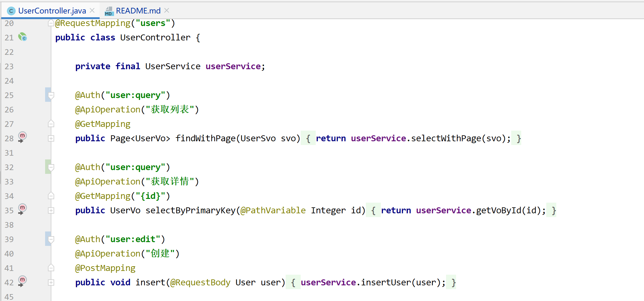644x301 pixels.
Task: Click the Spring bean gutter icon on line 21
Action: point(23,37)
